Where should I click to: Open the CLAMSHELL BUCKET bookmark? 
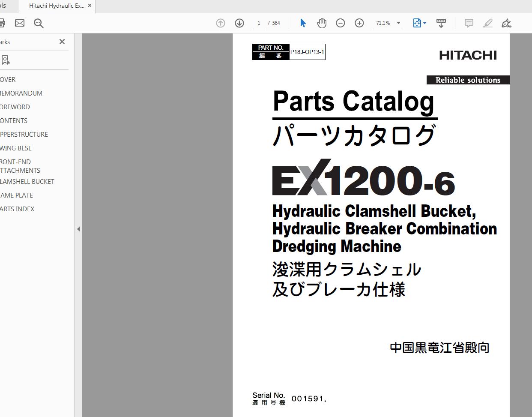27,182
